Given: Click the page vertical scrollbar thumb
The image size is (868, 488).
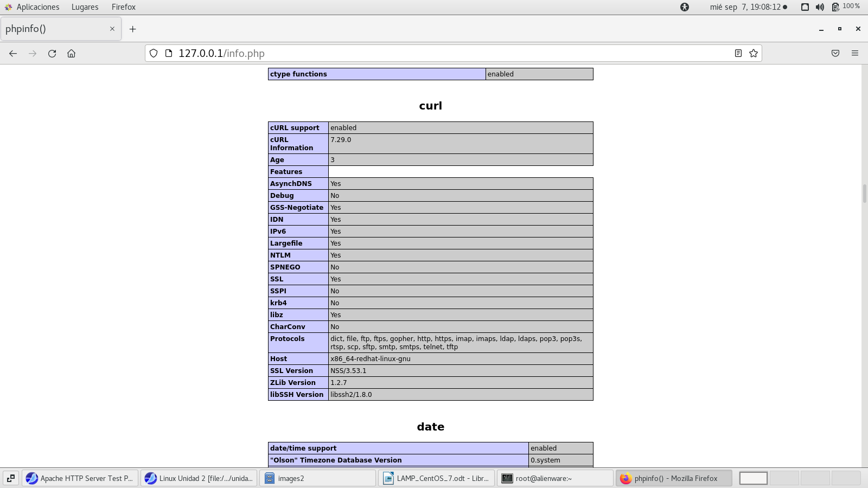Looking at the screenshot, I should 864,193.
